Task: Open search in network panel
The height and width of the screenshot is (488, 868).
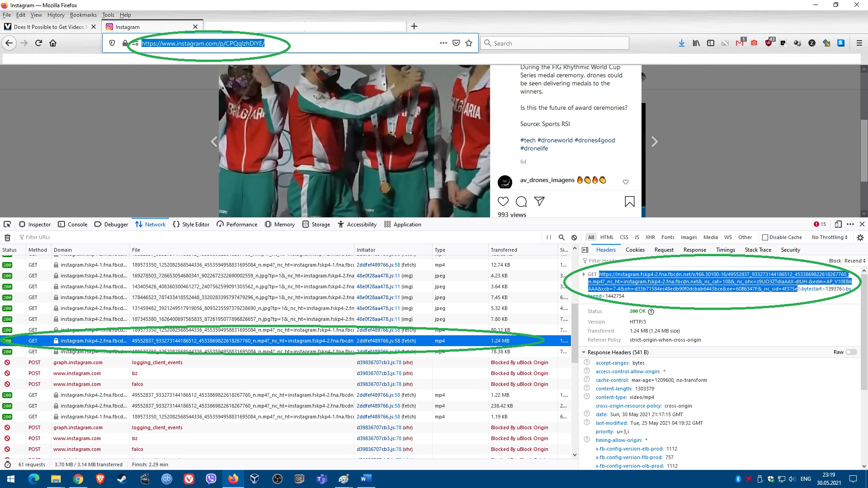Action: 561,237
